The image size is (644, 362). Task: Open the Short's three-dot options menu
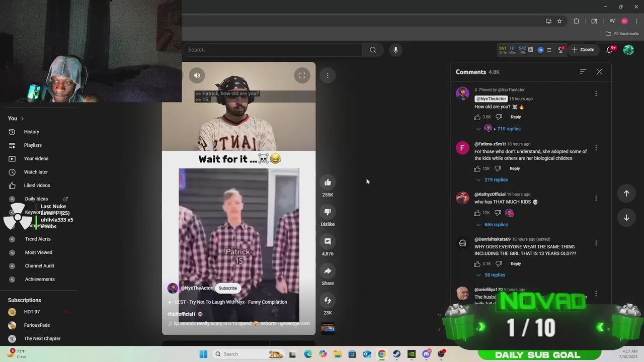coord(328,75)
